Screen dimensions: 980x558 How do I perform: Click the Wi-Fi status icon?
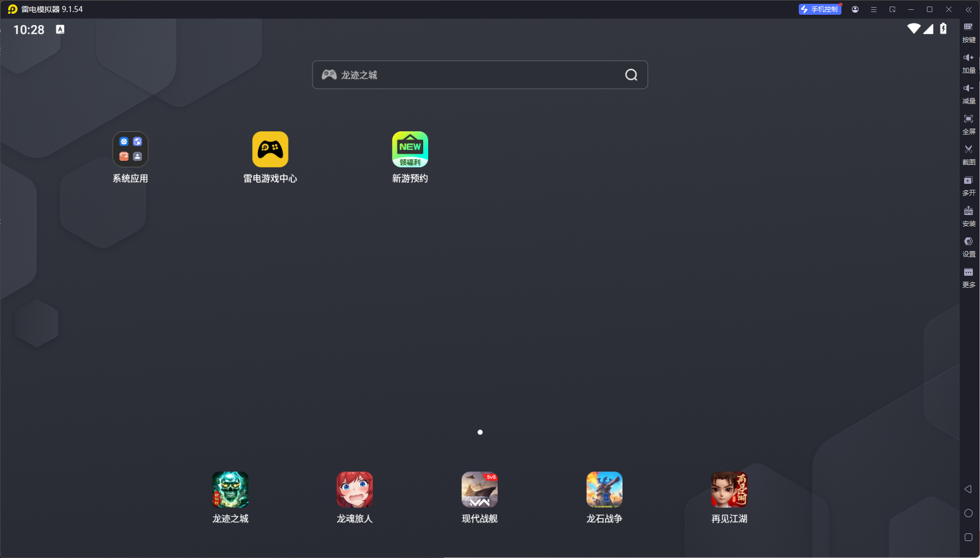point(914,28)
